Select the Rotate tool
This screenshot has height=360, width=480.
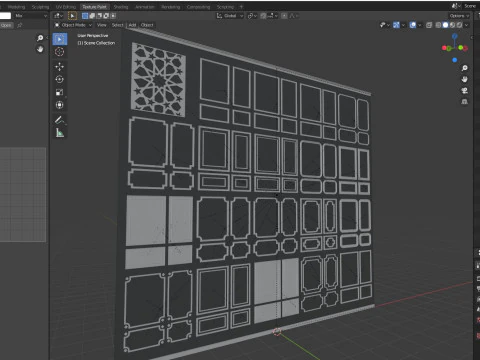pos(60,79)
